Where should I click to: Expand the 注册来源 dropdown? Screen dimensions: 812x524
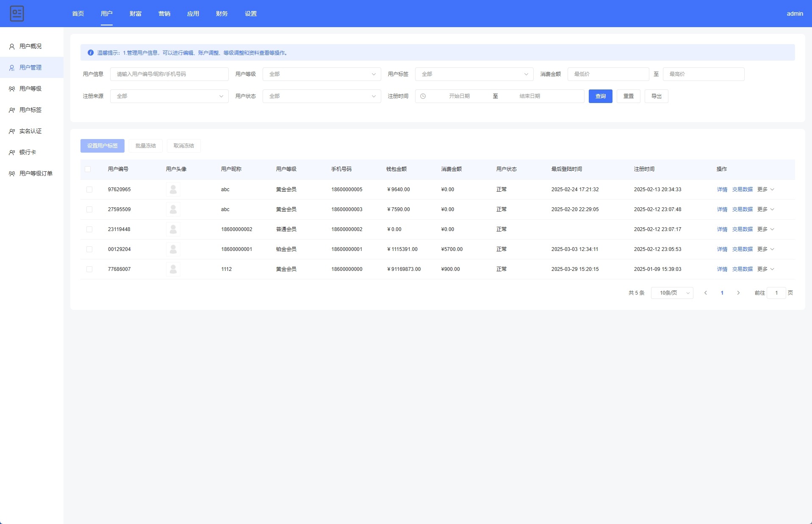click(169, 96)
